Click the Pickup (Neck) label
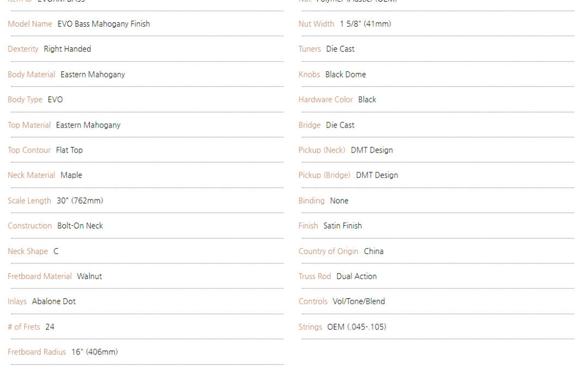This screenshot has width=588, height=368. click(x=322, y=150)
